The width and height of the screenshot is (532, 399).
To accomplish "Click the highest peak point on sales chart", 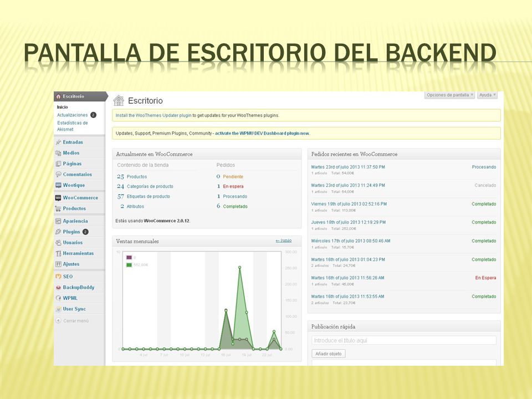I will click(239, 268).
